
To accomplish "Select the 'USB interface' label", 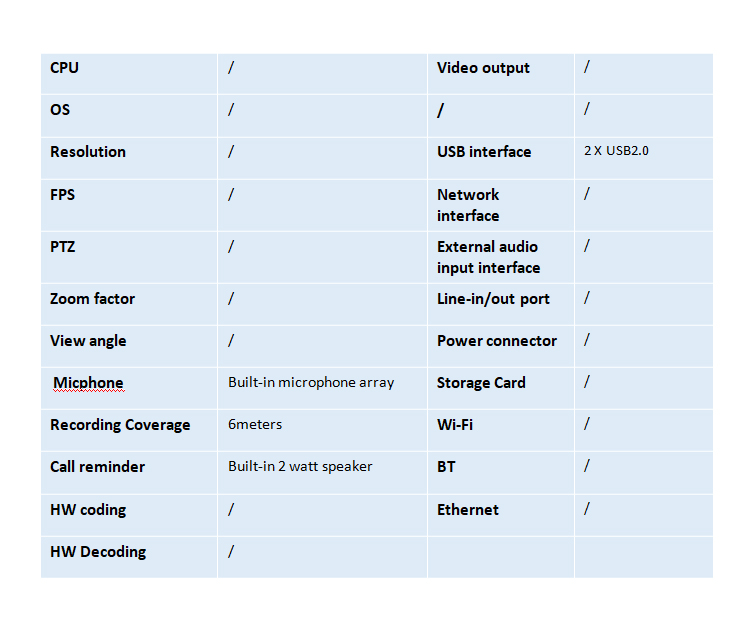I will [x=484, y=152].
